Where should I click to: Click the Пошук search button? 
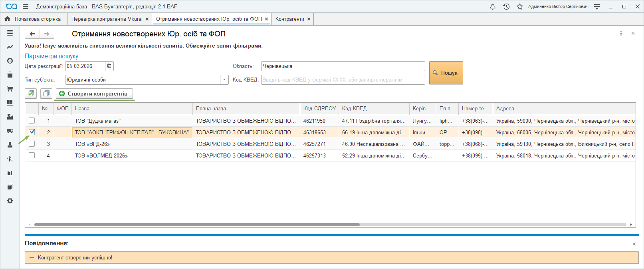click(446, 73)
